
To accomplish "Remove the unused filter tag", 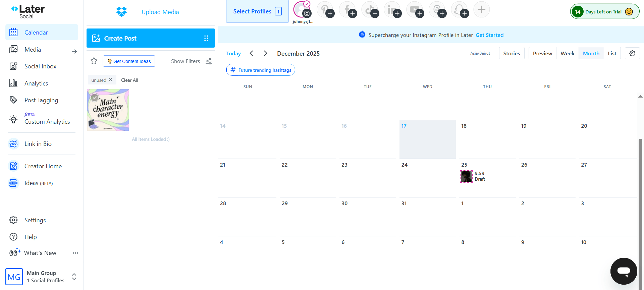I will click(x=110, y=80).
